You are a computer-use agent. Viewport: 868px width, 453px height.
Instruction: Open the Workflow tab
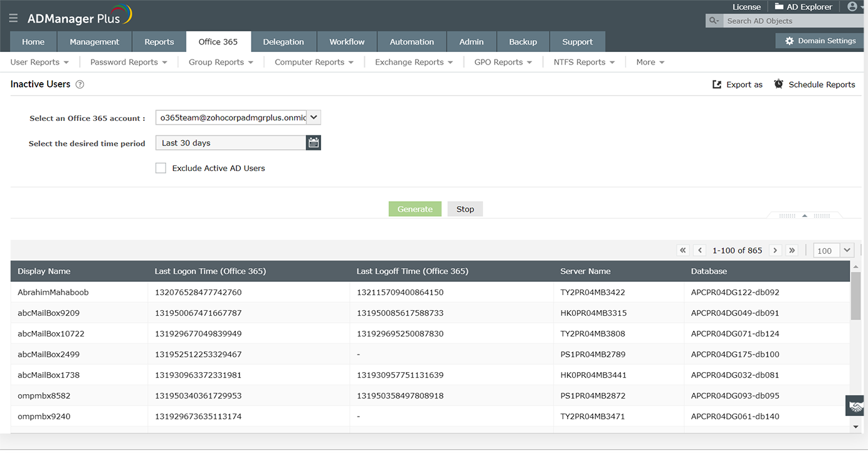(347, 42)
